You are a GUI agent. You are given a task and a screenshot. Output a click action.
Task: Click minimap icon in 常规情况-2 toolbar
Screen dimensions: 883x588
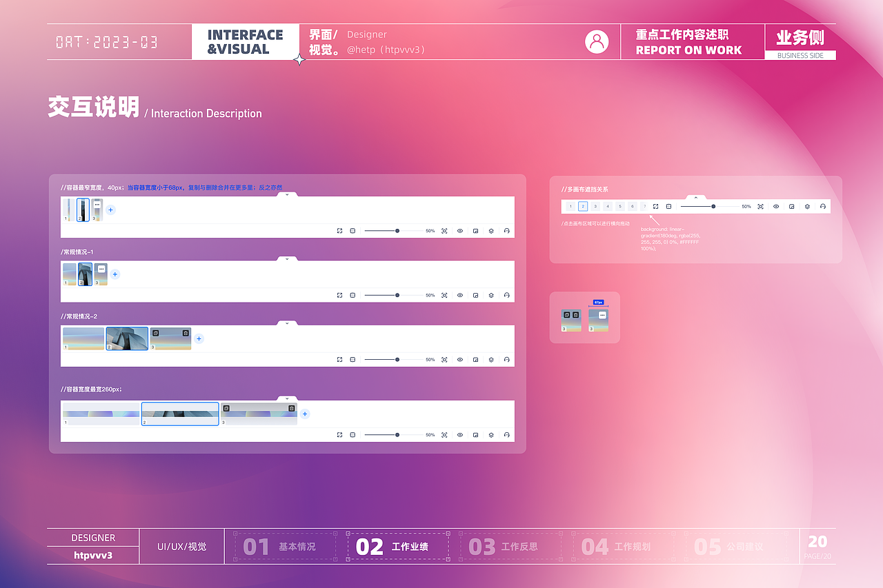pyautogui.click(x=476, y=359)
